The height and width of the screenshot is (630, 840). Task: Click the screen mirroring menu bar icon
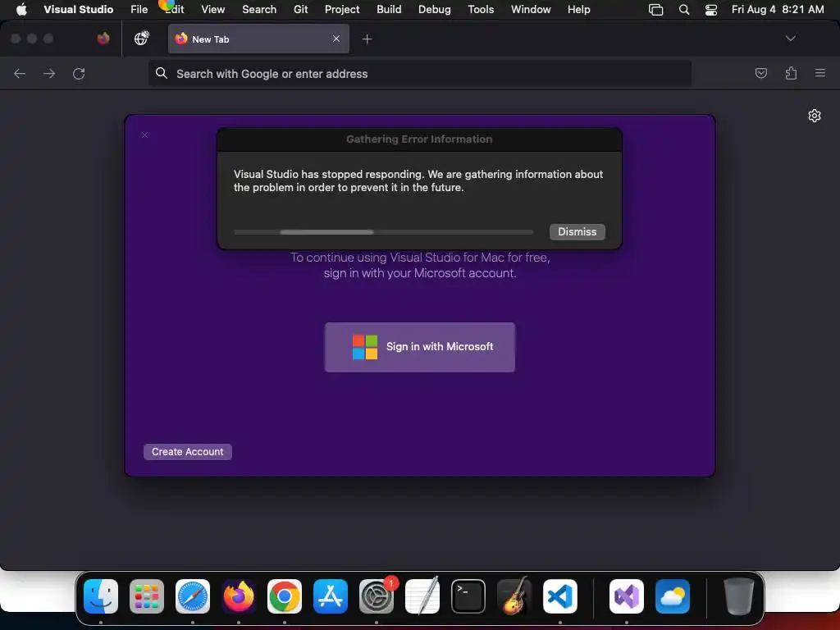pos(655,10)
